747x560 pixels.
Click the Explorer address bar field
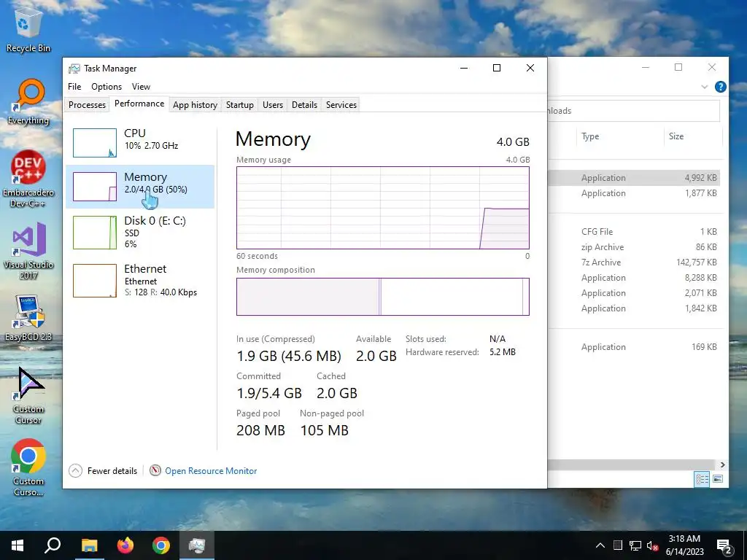pos(634,111)
